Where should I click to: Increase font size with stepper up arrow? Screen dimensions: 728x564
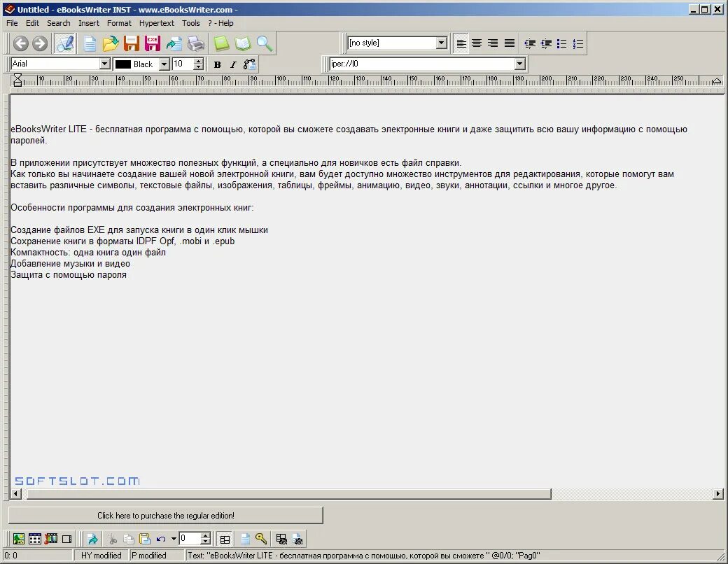[x=199, y=61]
